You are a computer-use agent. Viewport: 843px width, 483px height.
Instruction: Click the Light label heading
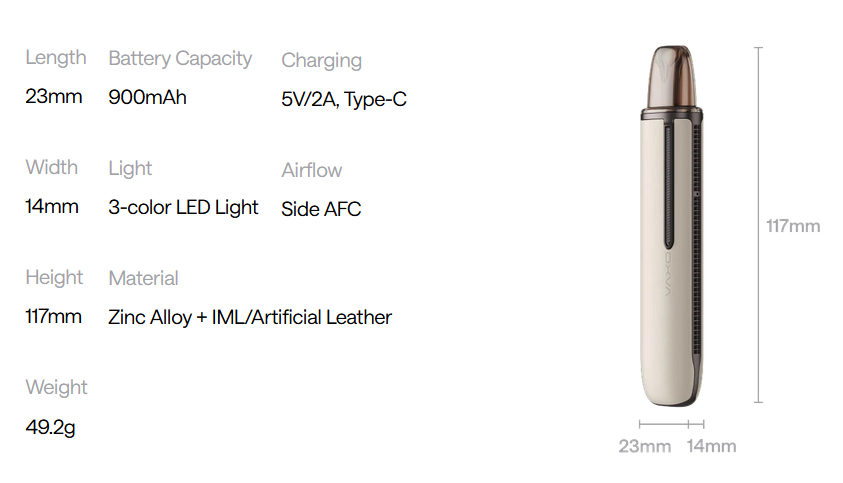click(130, 168)
